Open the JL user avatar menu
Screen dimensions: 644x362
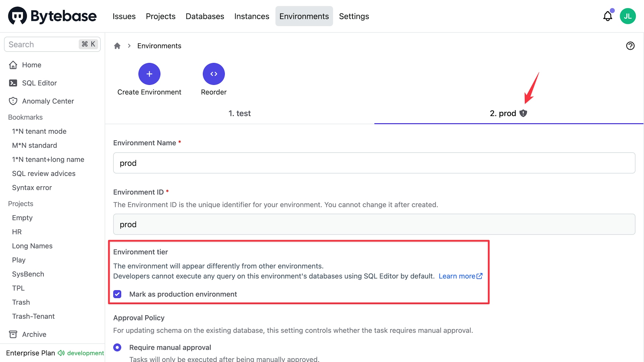[628, 16]
